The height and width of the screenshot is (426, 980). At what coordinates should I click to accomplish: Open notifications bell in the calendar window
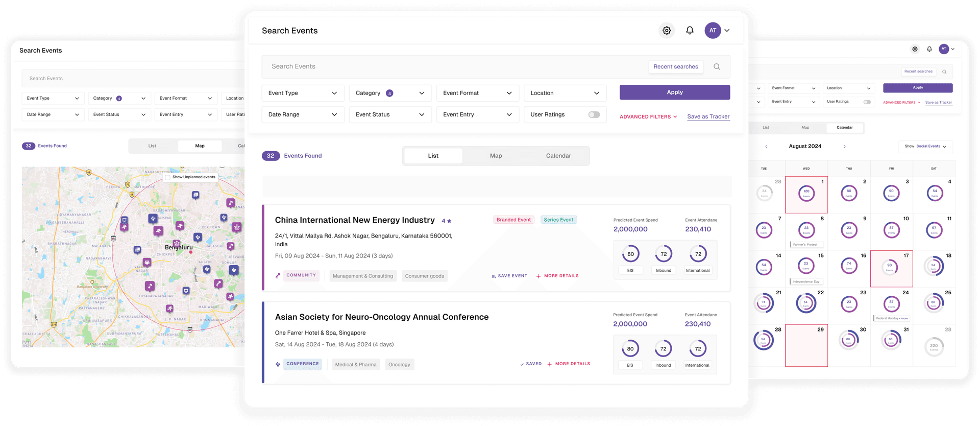pyautogui.click(x=929, y=49)
